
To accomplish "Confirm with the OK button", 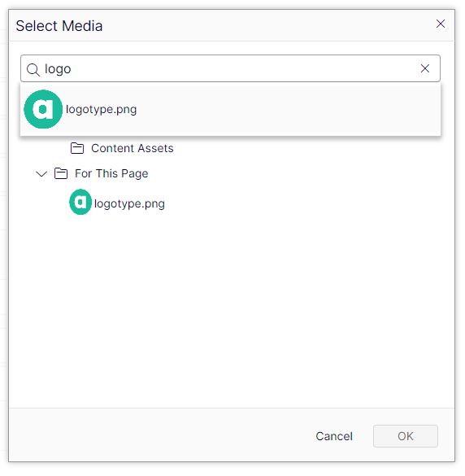I will coord(405,436).
